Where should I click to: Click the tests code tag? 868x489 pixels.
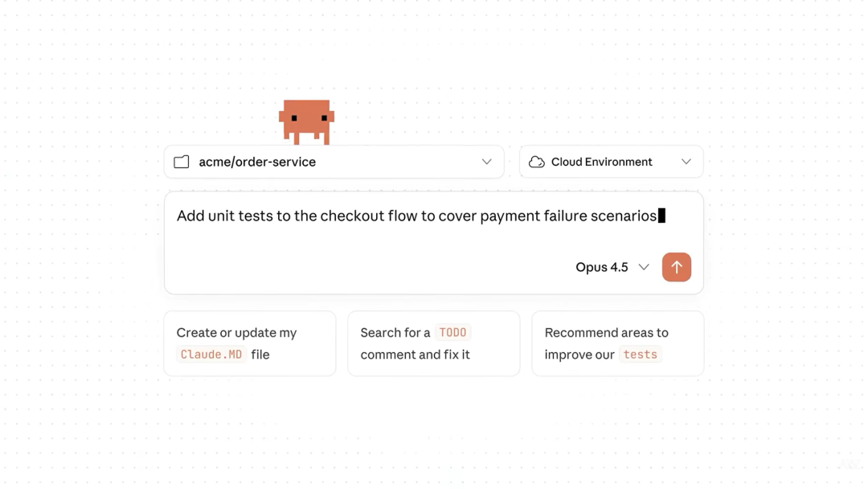click(x=640, y=355)
